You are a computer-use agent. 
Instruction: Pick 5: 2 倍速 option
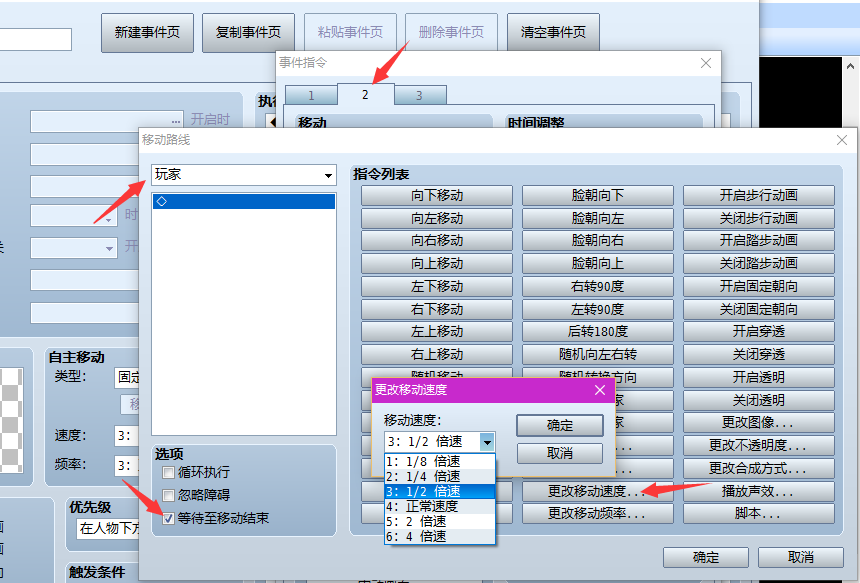click(x=440, y=521)
